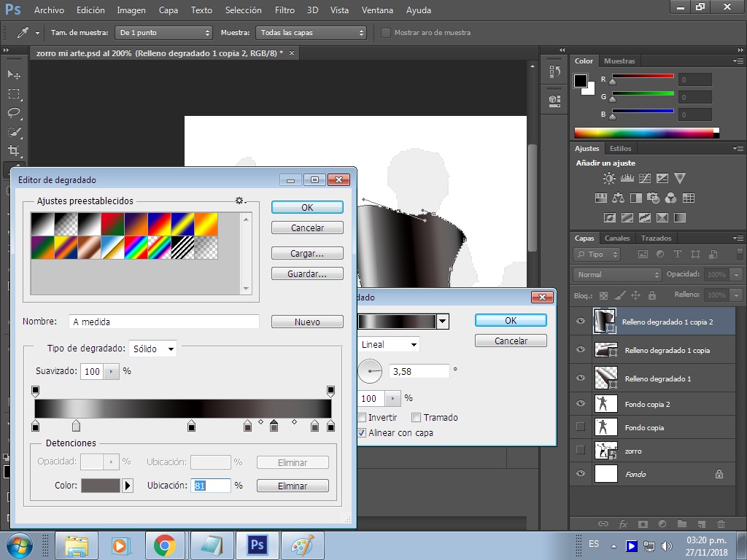The height and width of the screenshot is (560, 747).
Task: Add a Levels adjustment
Action: coord(627,179)
